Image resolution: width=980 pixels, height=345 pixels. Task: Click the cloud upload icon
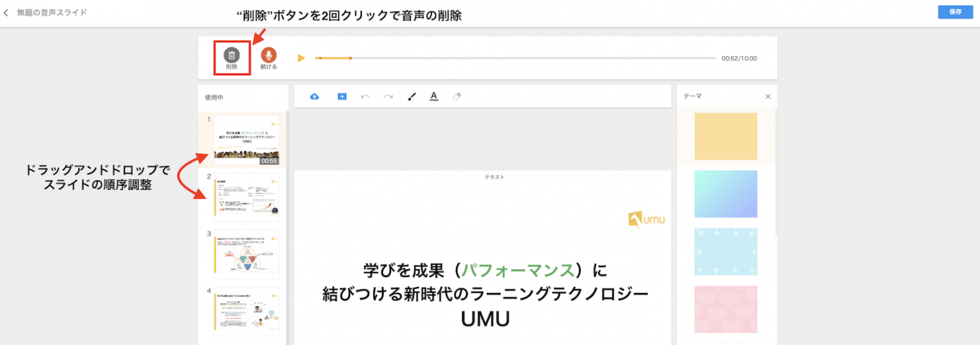point(314,96)
